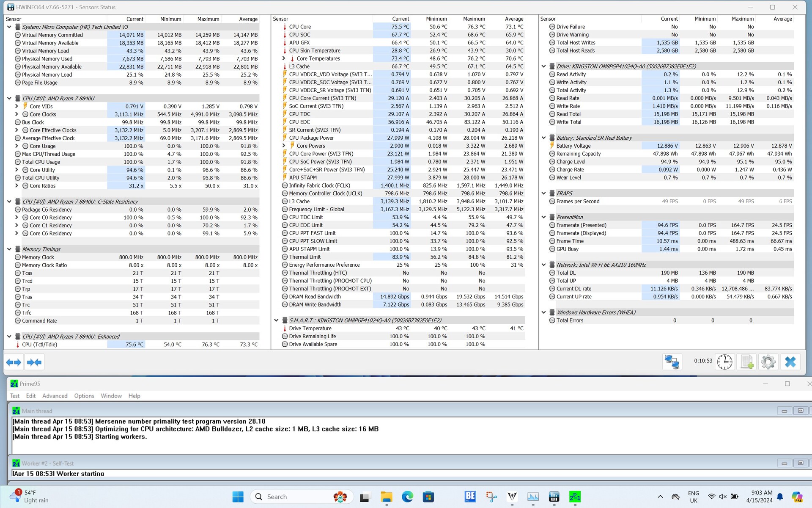
Task: Open the Prime95 Options menu
Action: (x=84, y=396)
